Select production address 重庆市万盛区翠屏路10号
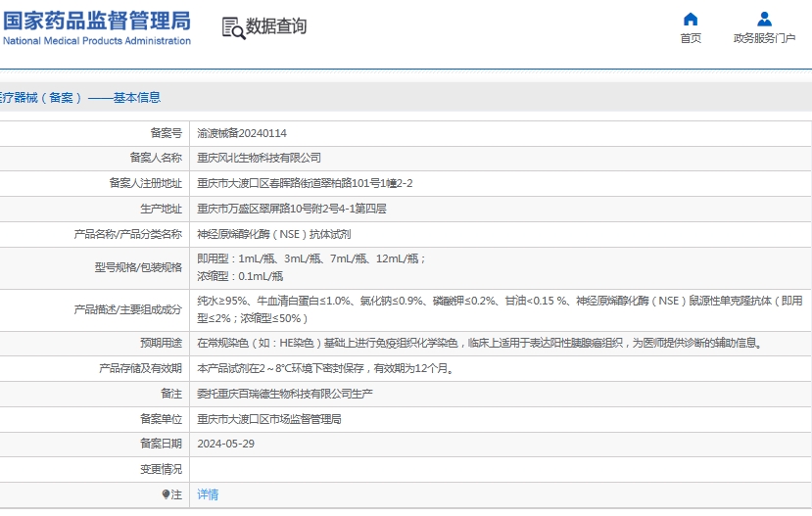Image resolution: width=812 pixels, height=516 pixels. (292, 209)
